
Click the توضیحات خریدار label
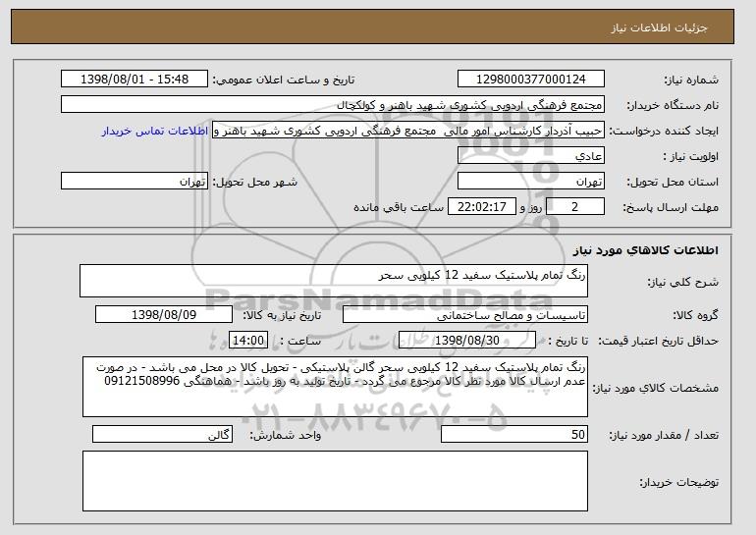click(x=679, y=482)
